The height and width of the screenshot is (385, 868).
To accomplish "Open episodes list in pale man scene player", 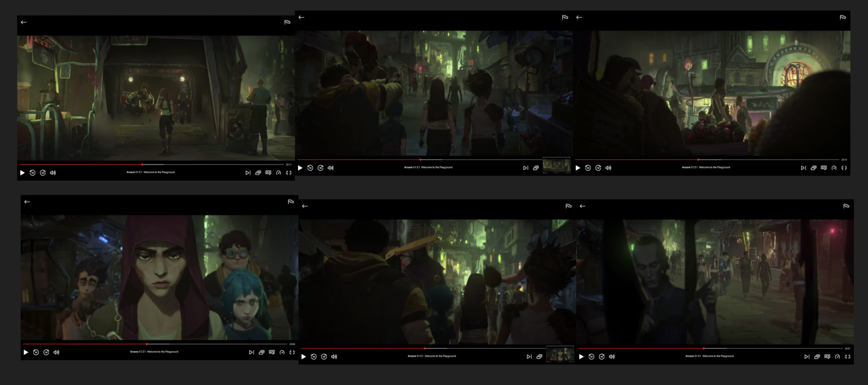I will [x=817, y=357].
